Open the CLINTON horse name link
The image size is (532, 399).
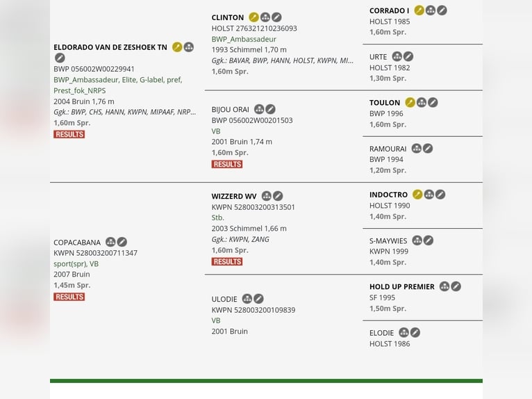(228, 17)
